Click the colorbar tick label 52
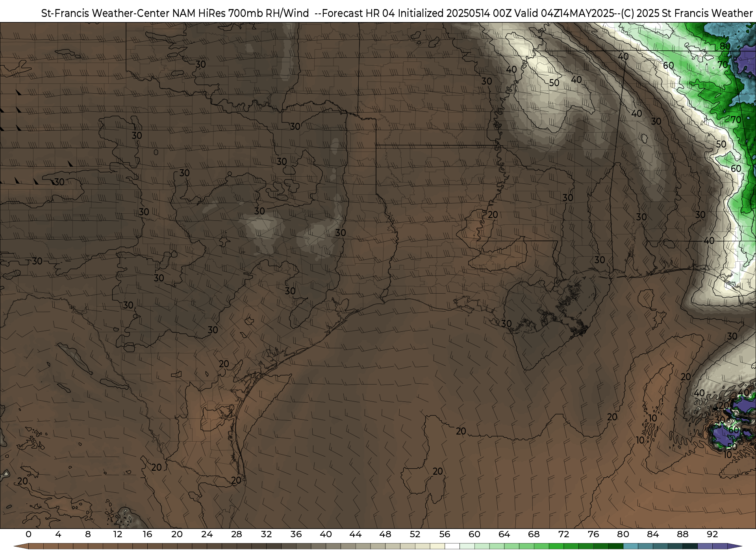This screenshot has height=551, width=756. [415, 534]
